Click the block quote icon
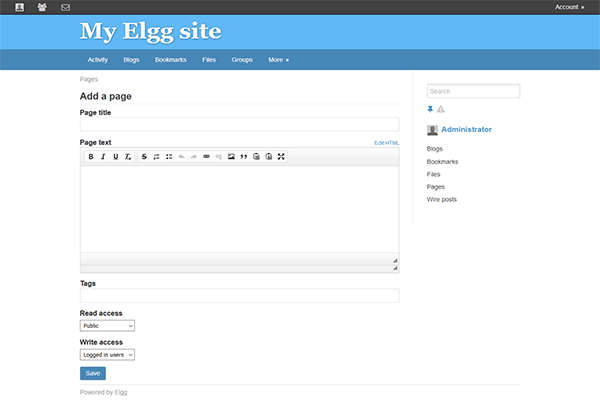This screenshot has height=400, width=600. coord(243,157)
